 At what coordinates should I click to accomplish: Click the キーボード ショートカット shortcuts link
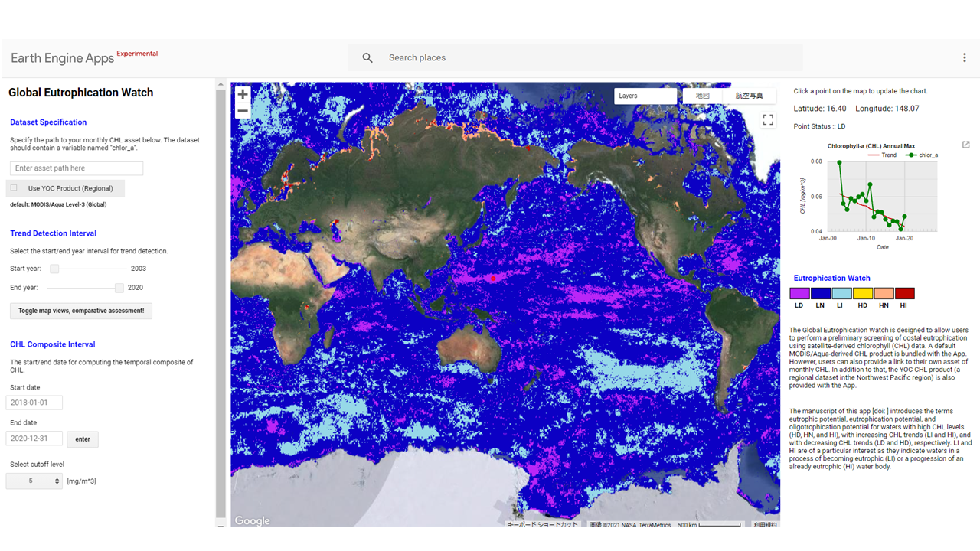(543, 525)
